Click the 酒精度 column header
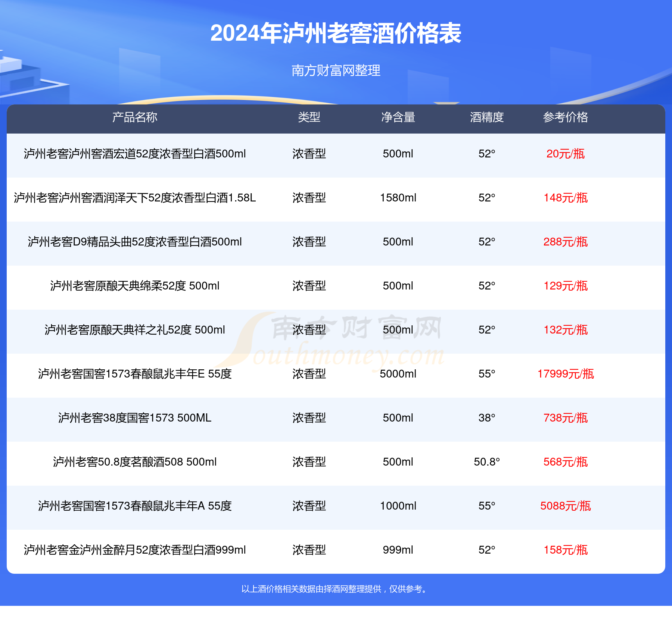This screenshot has height=623, width=672. [487, 117]
